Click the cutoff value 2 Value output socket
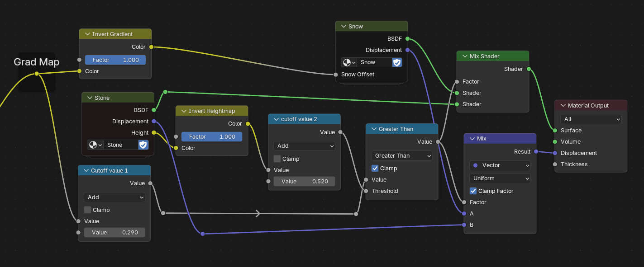Screen dimensions: 644x267 click(x=340, y=132)
